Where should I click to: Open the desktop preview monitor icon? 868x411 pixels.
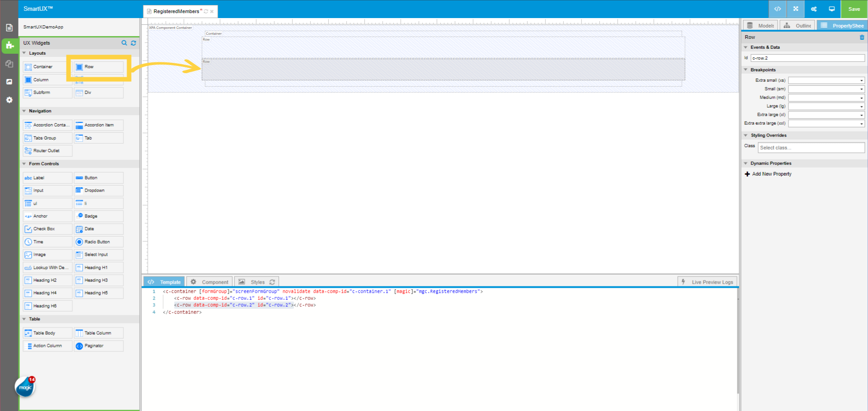[832, 9]
